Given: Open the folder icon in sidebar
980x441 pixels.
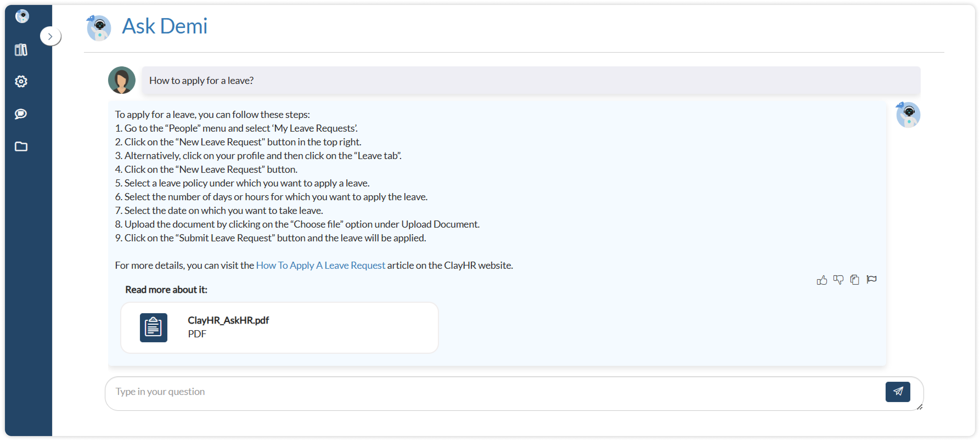Looking at the screenshot, I should coord(21,146).
